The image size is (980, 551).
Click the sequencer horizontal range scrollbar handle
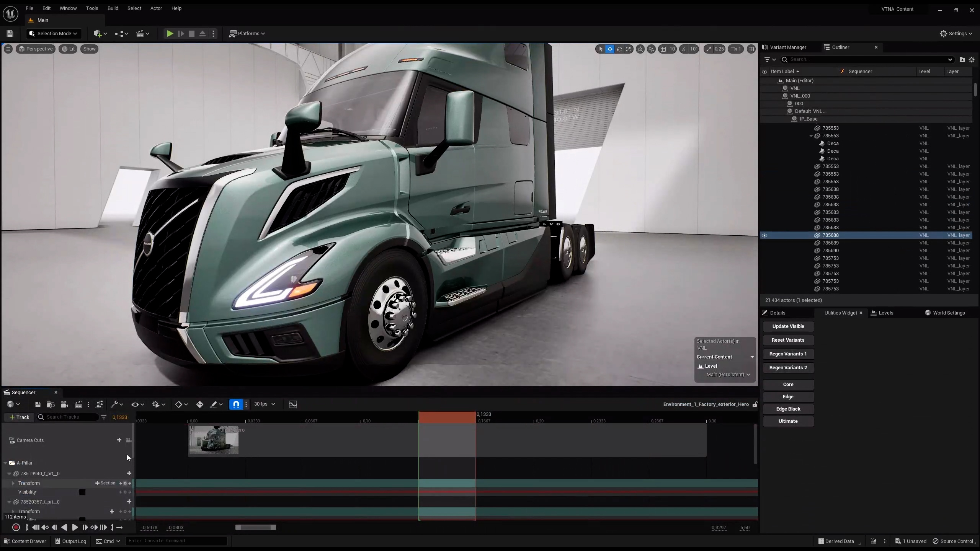255,527
